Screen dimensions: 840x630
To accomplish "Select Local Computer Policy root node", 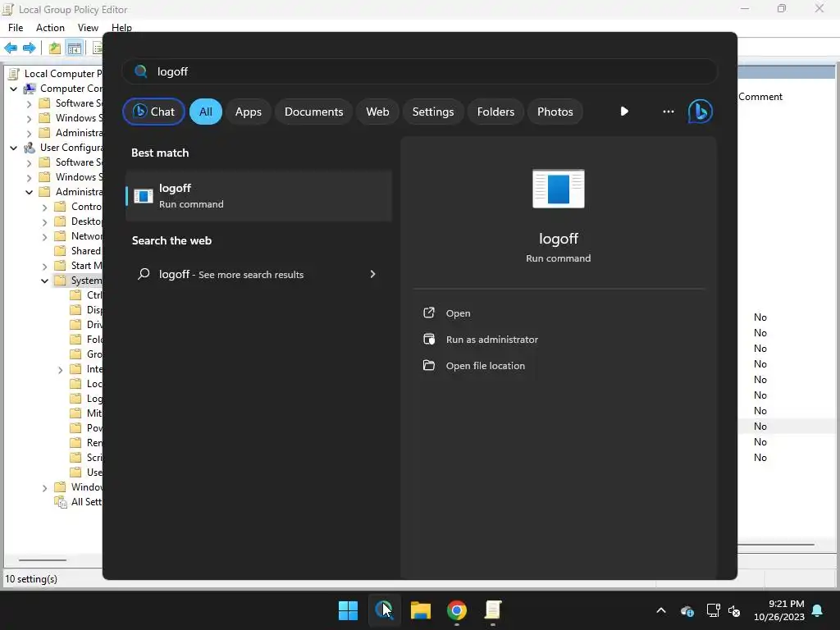I will pos(55,73).
